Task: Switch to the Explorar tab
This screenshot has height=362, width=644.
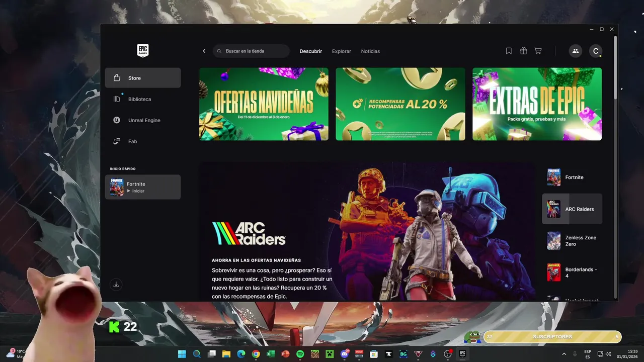Action: pos(342,51)
